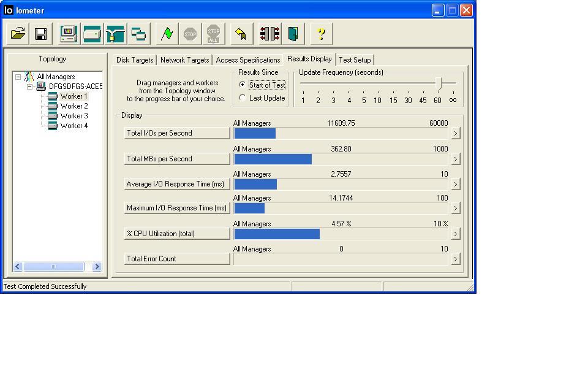Switch to Disk Targets tab
Screen dimensions: 588x368
pos(135,60)
